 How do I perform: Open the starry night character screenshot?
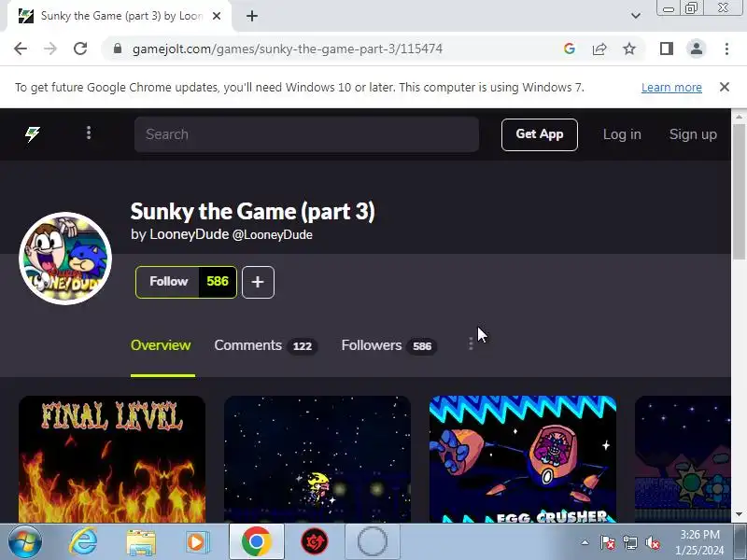317,459
